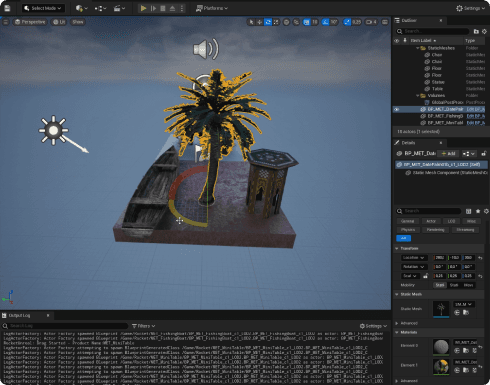This screenshot has width=490, height=385.
Task: Toggle rotation angle snapping
Action: (x=325, y=22)
